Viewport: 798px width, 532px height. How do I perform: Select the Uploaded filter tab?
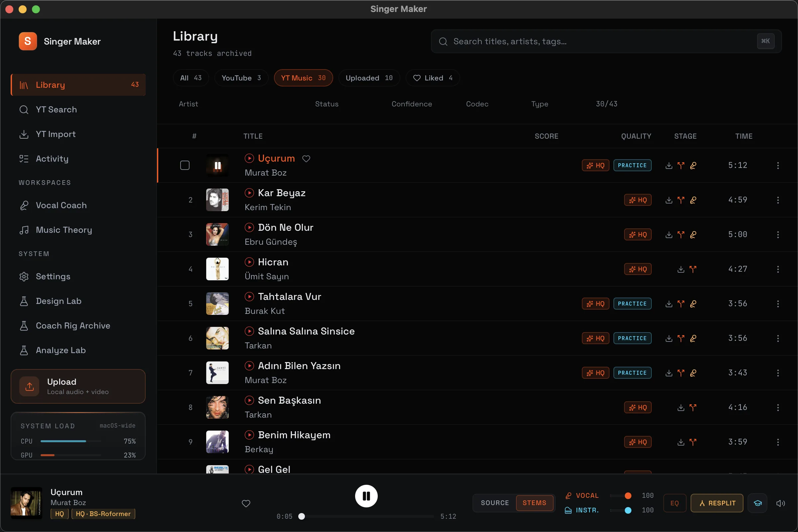[369, 78]
